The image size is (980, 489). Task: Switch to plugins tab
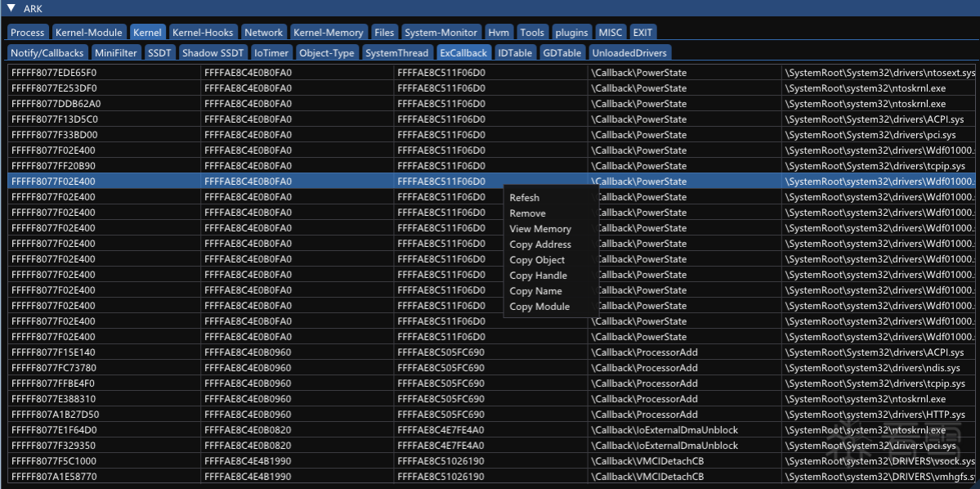(572, 33)
